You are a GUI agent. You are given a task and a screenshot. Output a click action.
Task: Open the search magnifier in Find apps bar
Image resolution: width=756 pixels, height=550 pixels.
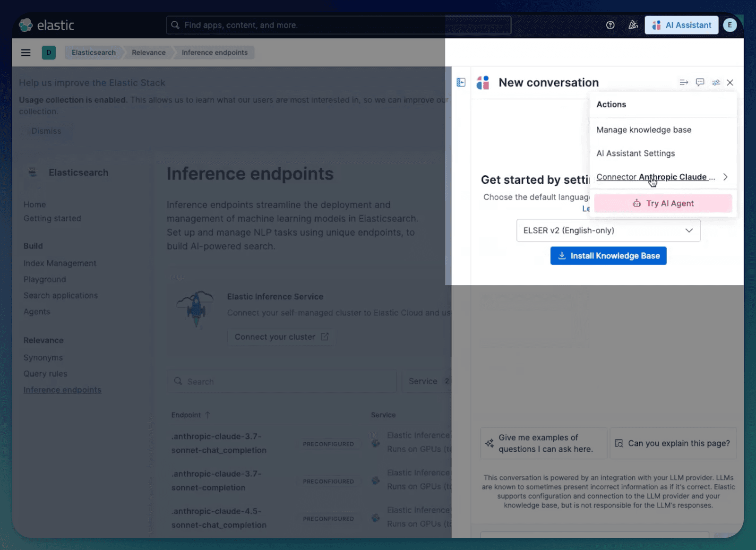[175, 25]
